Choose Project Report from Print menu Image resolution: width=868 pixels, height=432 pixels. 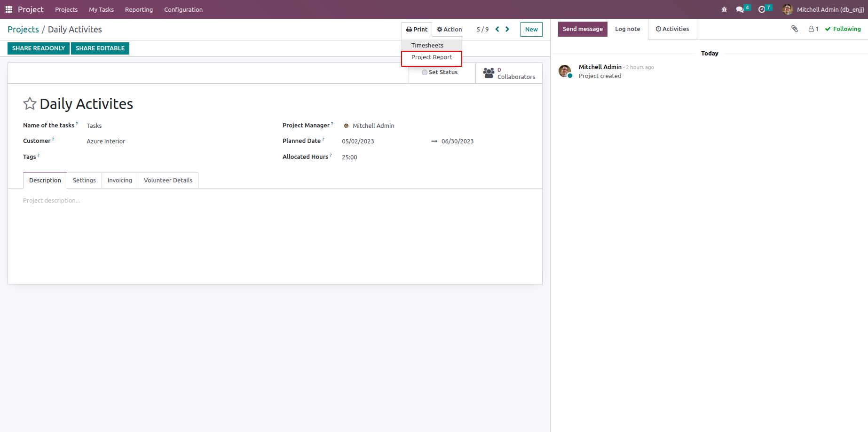[x=432, y=57]
